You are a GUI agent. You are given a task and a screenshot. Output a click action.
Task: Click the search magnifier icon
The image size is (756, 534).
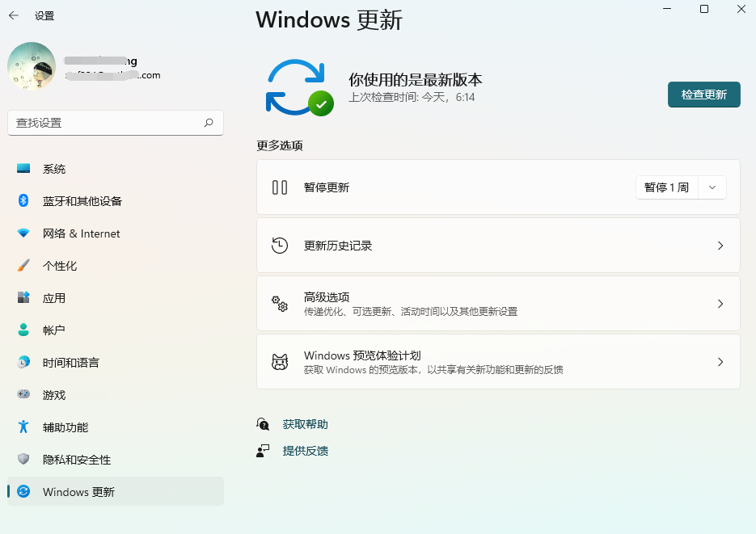pos(209,123)
